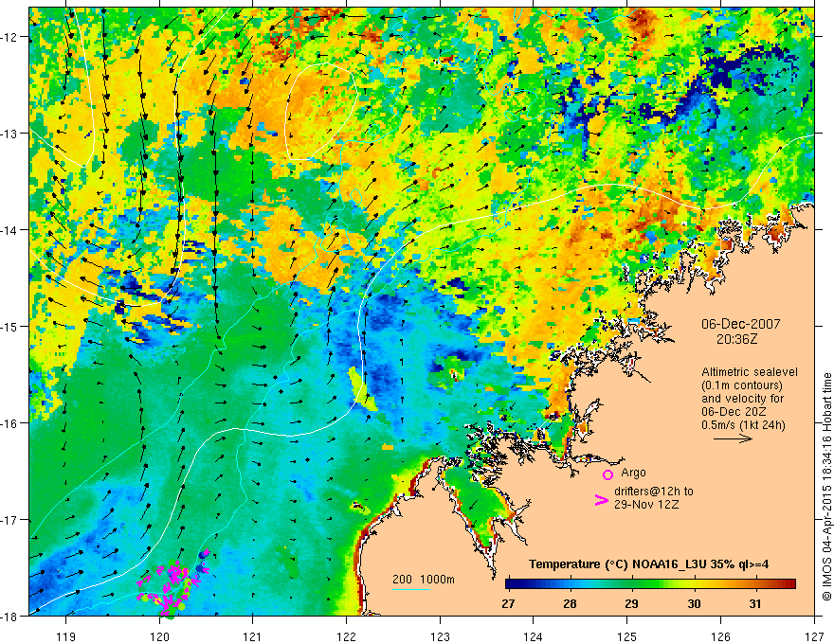834x644 pixels.
Task: Click the magenta Argo circle legend symbol
Action: click(x=607, y=474)
